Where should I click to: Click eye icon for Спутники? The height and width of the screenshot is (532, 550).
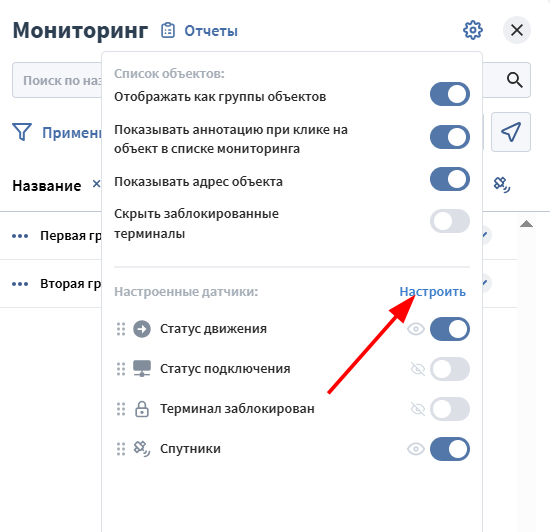click(416, 449)
